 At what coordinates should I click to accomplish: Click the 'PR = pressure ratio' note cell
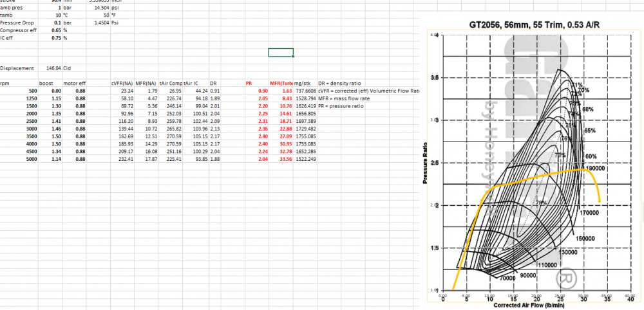[341, 105]
